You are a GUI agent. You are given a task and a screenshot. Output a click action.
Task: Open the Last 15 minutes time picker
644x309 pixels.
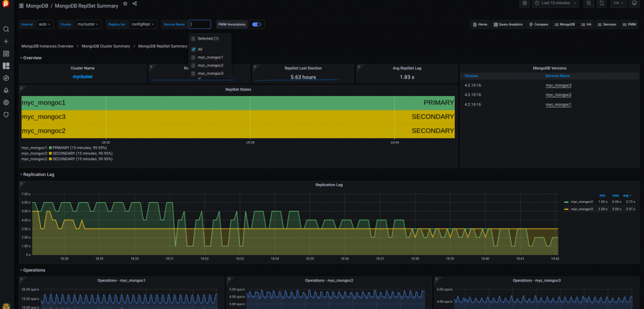point(556,4)
